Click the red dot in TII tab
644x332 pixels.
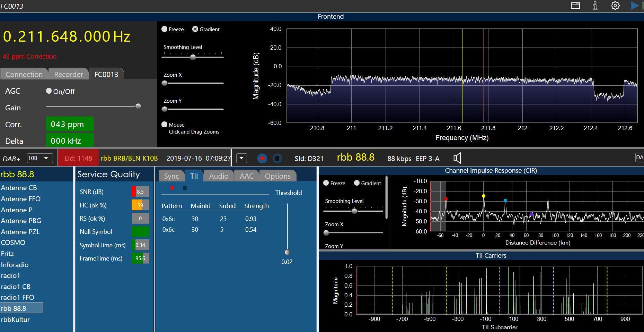click(x=172, y=188)
